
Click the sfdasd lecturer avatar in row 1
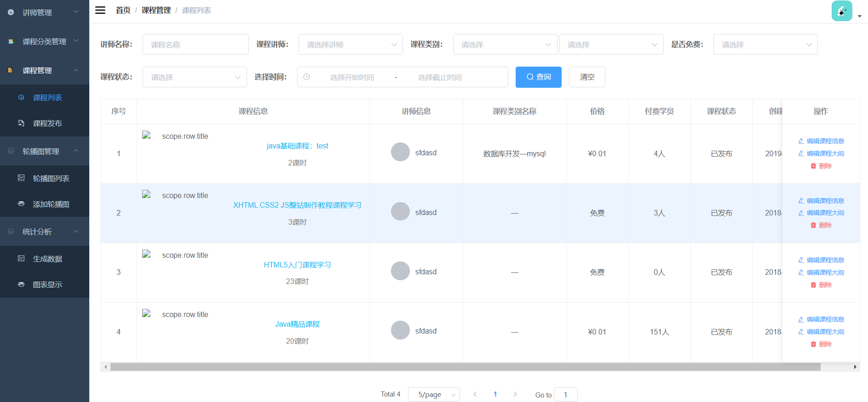click(400, 152)
